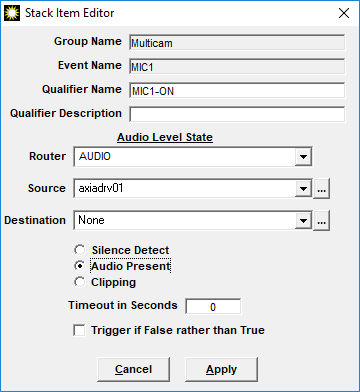Click the Event Name field showing MIC1
Image resolution: width=360 pixels, height=392 pixels.
click(x=237, y=67)
